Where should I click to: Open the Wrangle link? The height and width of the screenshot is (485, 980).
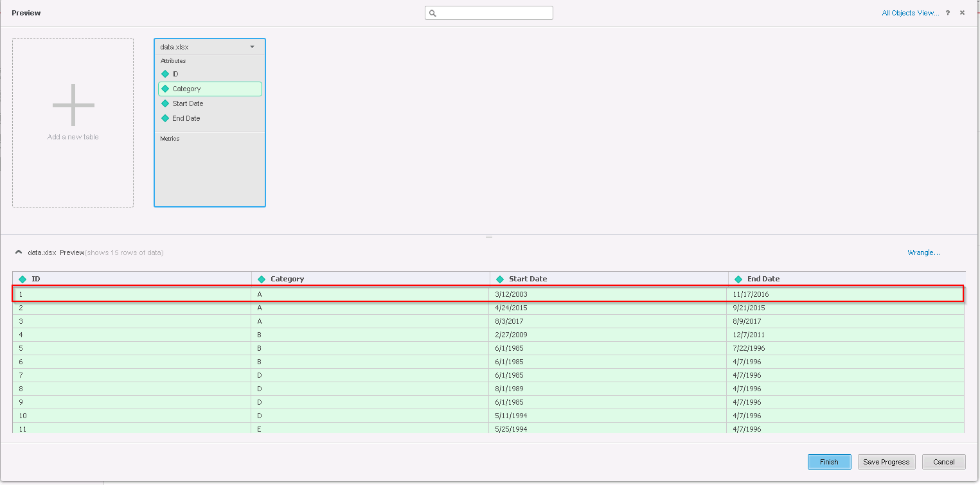click(923, 252)
